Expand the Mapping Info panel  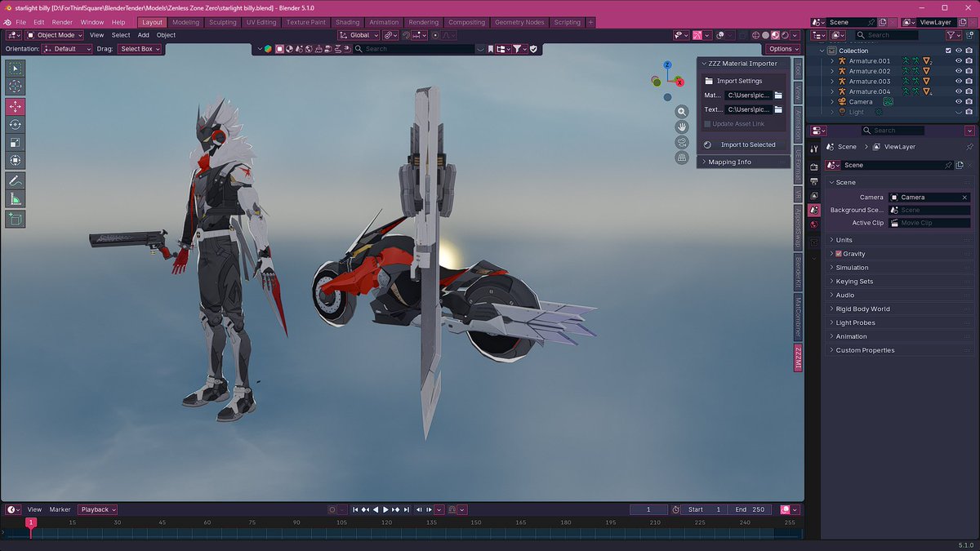click(x=743, y=162)
